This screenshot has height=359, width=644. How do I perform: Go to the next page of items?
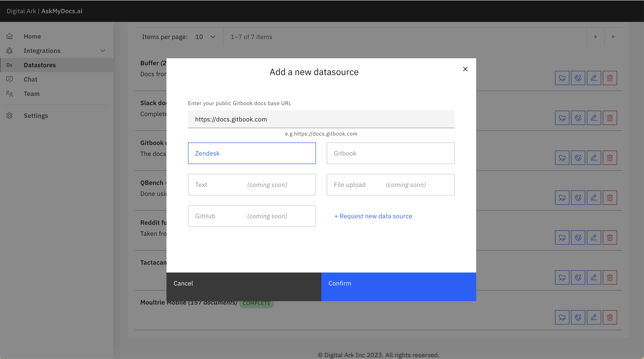(x=613, y=37)
